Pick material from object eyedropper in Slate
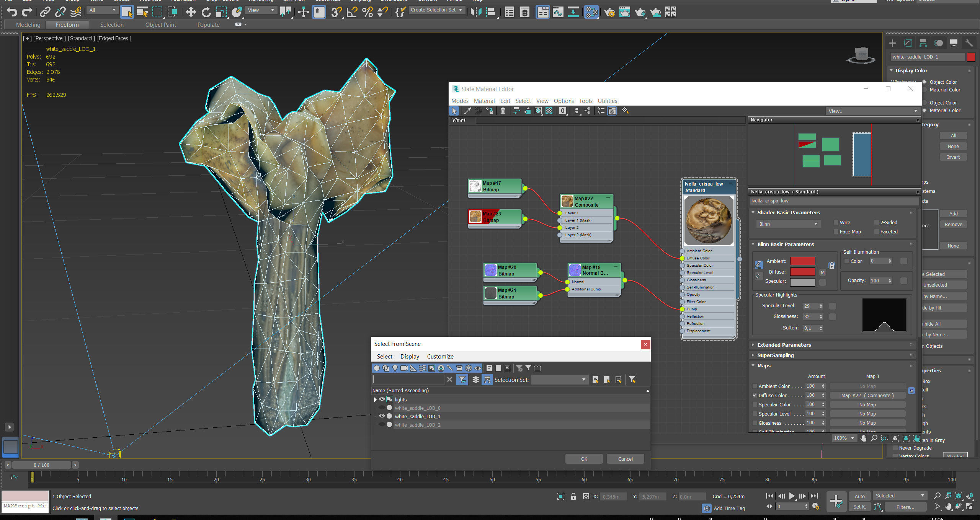980x520 pixels. (x=467, y=111)
